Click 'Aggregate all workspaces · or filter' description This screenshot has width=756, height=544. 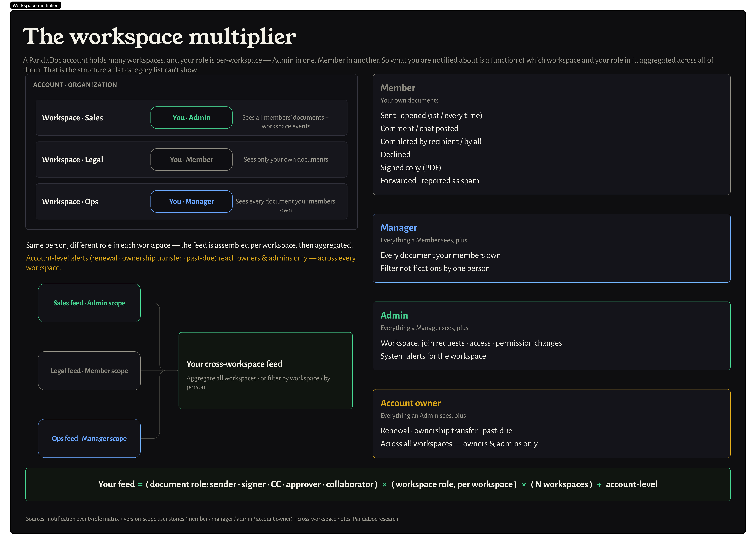258,383
